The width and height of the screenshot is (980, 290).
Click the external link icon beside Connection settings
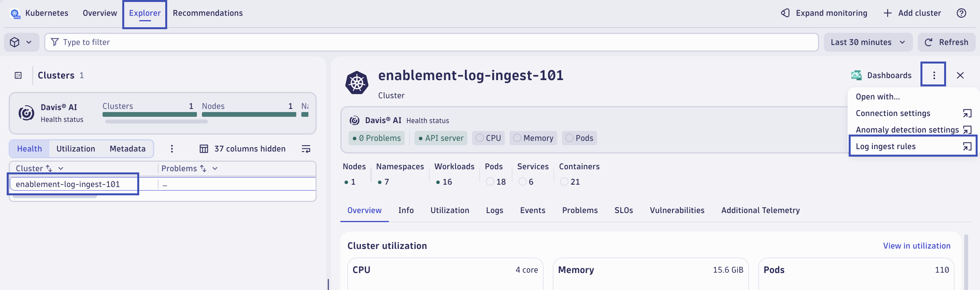point(967,114)
